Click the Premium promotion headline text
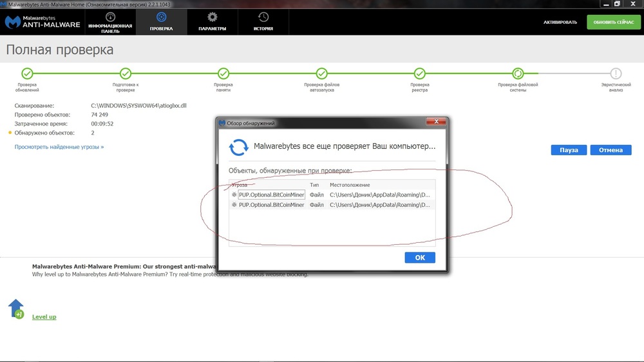The width and height of the screenshot is (644, 362). 124,266
